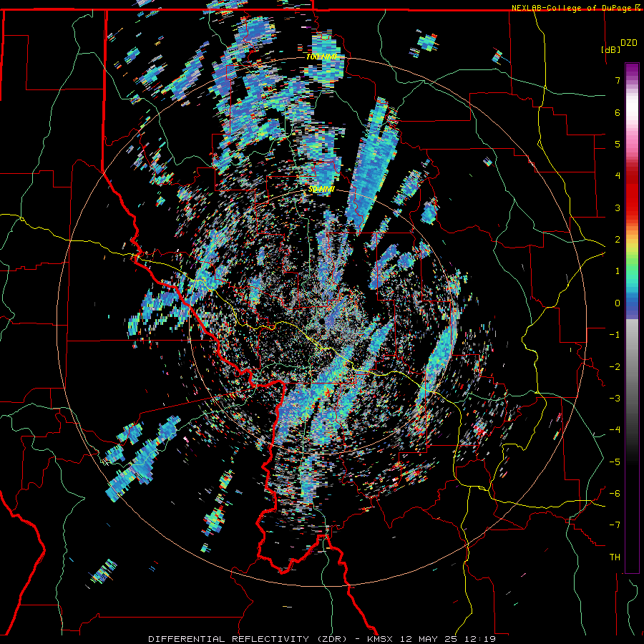
Task: Click the 50 NMI range ring label
Action: point(321,190)
